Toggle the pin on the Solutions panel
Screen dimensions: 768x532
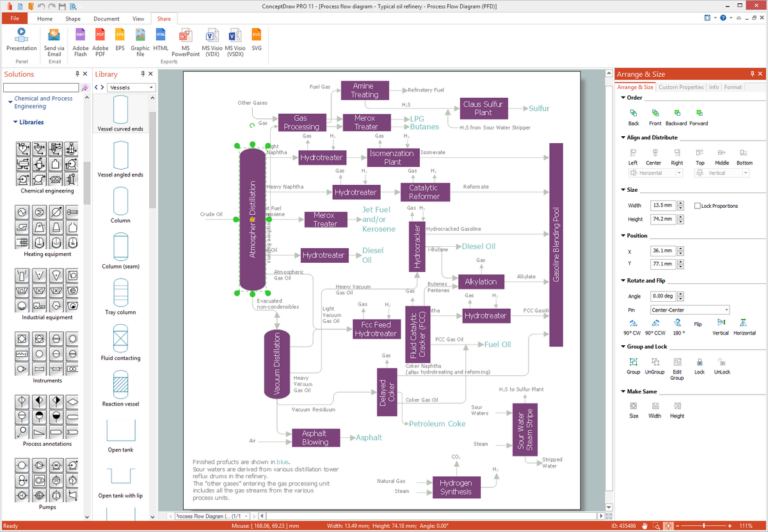(76, 74)
